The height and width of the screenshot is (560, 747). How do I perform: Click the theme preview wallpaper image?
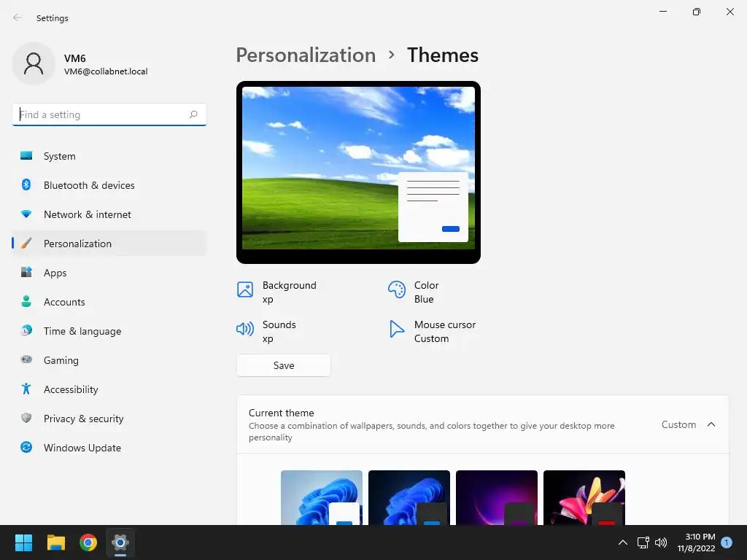[x=358, y=168]
